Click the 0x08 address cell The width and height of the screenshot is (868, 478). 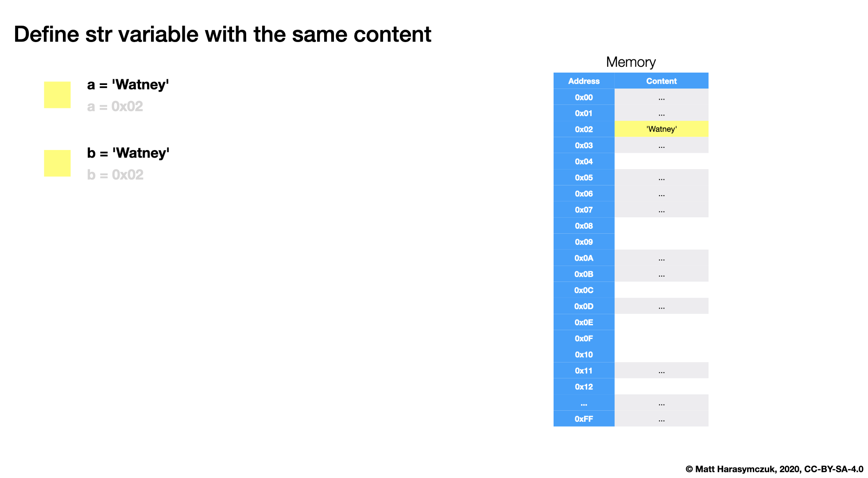coord(584,226)
